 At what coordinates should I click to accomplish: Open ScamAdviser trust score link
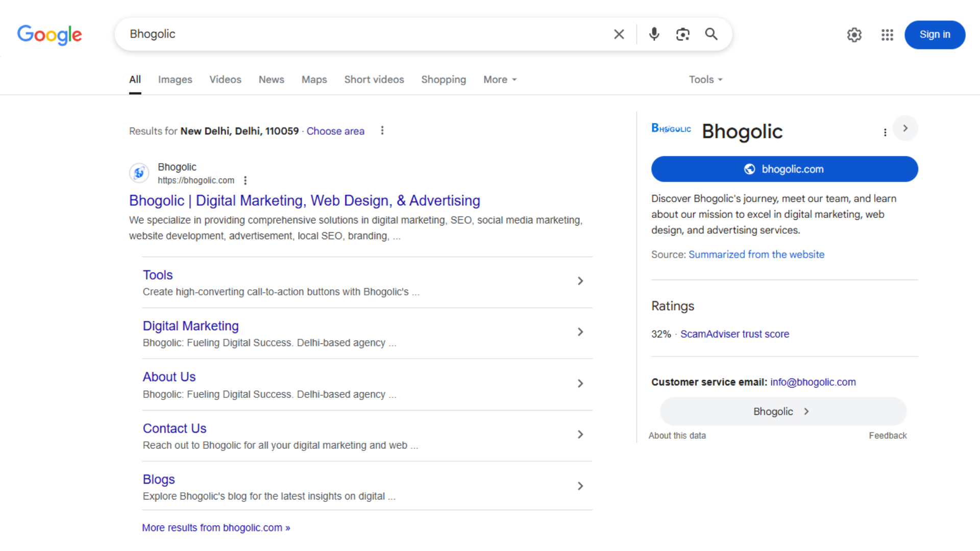pyautogui.click(x=734, y=334)
